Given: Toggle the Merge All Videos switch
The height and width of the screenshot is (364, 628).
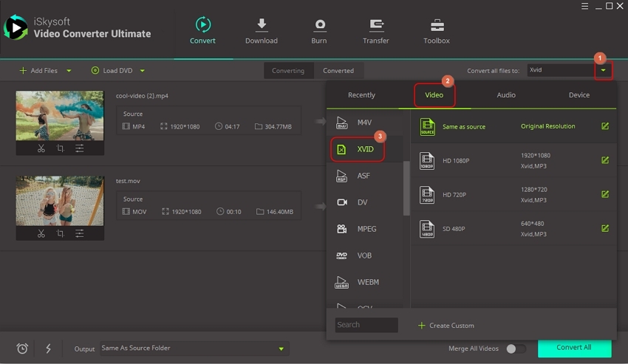Looking at the screenshot, I should (516, 348).
